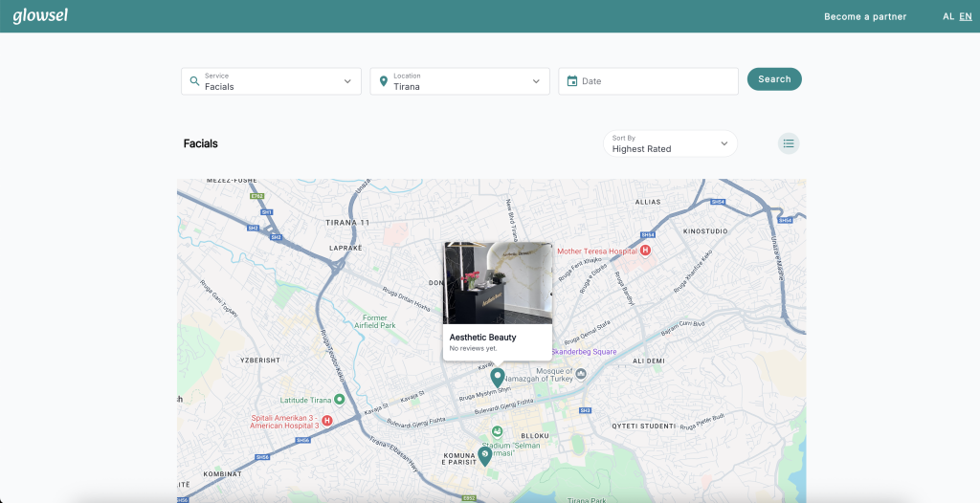Click Spitali Amerikan 3 hospital marker icon
Viewport: 980px width, 503px height.
(x=326, y=421)
